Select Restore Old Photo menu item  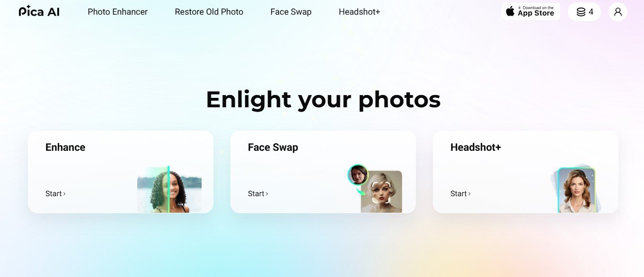209,12
